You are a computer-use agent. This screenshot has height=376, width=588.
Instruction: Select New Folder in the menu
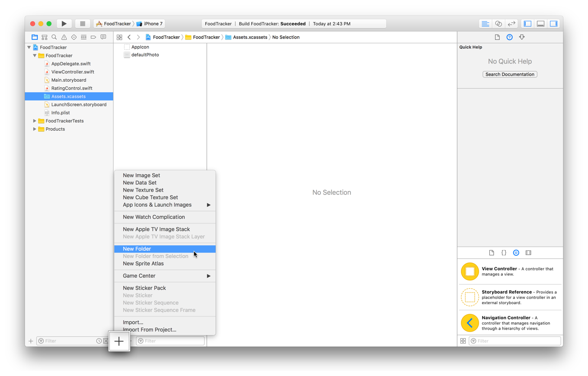[165, 249]
